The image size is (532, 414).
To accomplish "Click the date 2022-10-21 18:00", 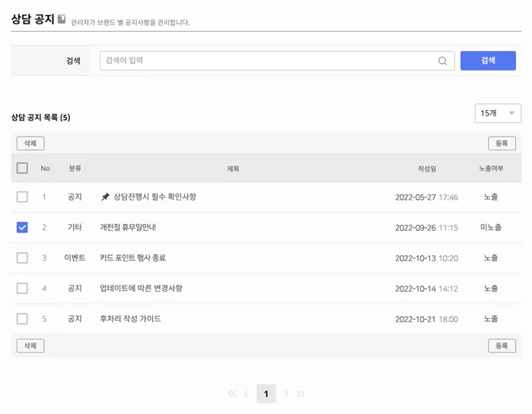I will coord(426,319).
